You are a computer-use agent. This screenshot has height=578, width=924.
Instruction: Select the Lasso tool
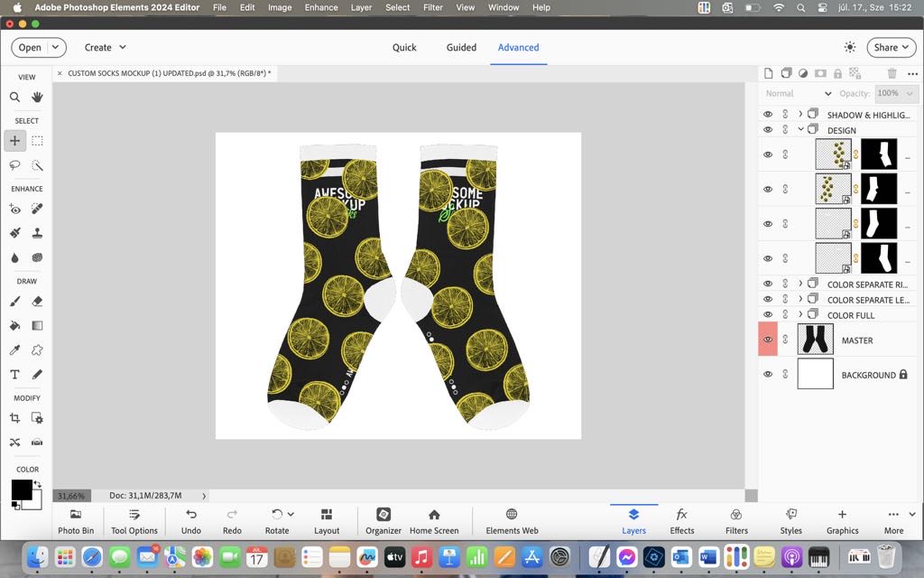tap(14, 165)
